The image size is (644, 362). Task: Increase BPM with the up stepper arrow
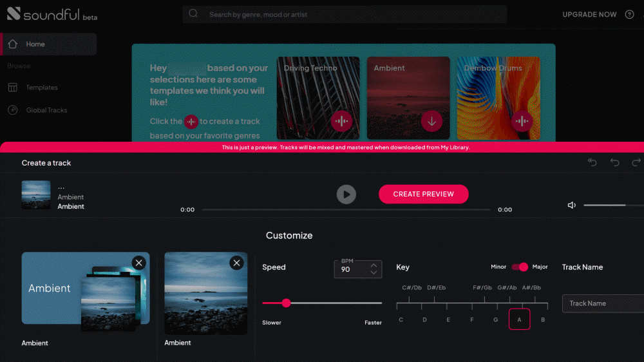coord(374,265)
